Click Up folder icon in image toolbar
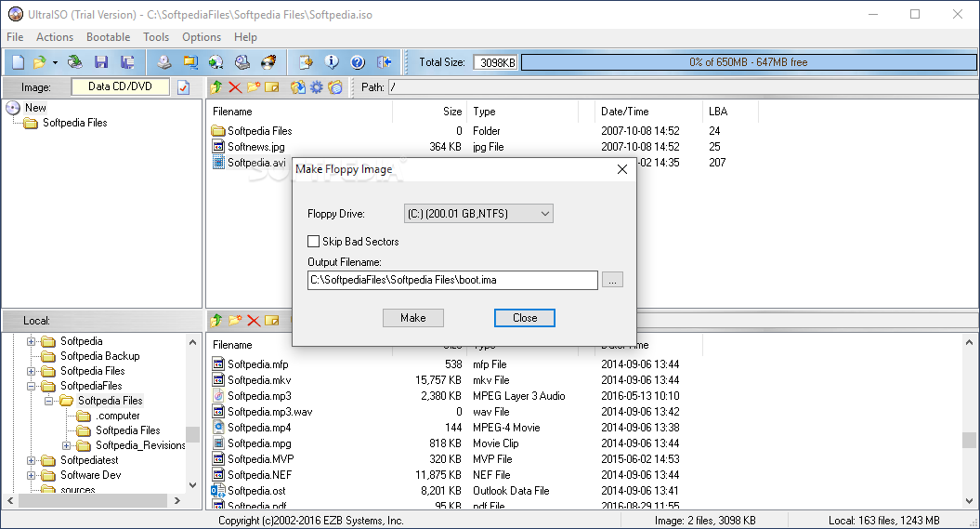 coord(216,86)
